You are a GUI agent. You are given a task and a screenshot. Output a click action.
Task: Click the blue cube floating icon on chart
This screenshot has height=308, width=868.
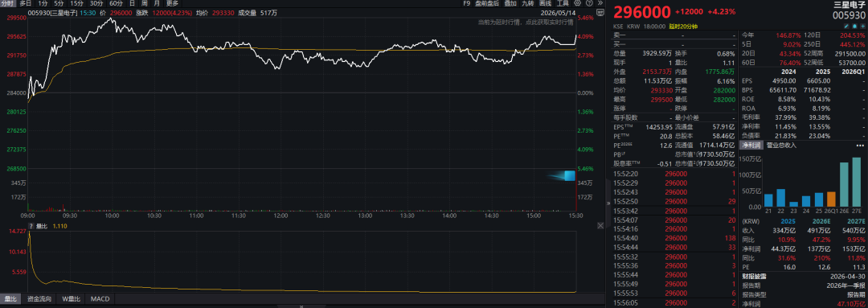(x=569, y=176)
